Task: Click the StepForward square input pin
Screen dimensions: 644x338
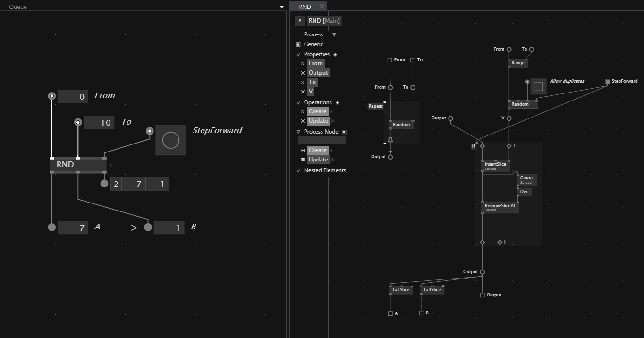Action: point(607,82)
